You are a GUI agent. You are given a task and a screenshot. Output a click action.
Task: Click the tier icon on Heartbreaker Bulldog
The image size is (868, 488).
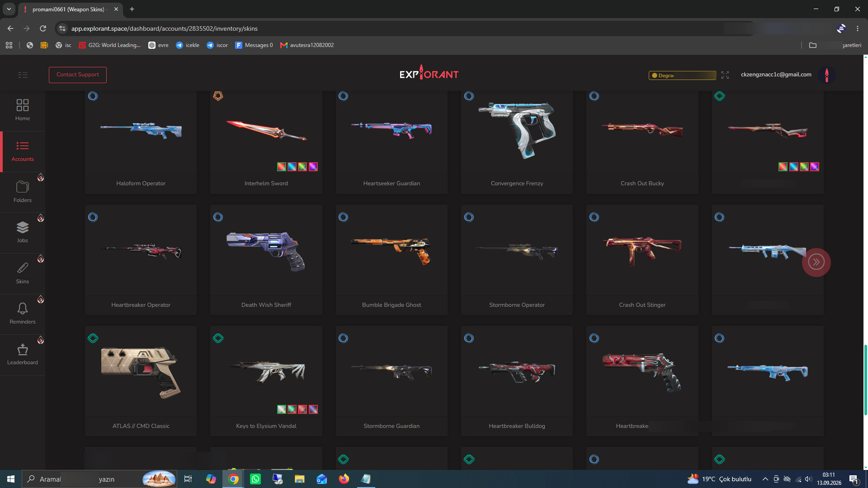pyautogui.click(x=469, y=338)
